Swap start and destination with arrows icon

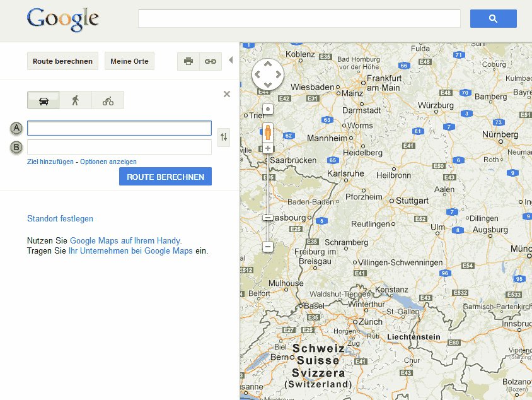pos(224,137)
